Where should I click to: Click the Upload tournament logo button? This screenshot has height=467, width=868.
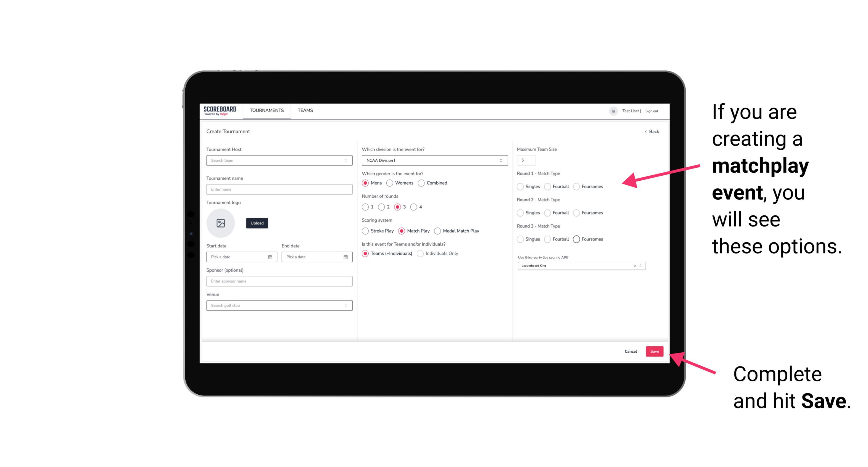pos(257,223)
